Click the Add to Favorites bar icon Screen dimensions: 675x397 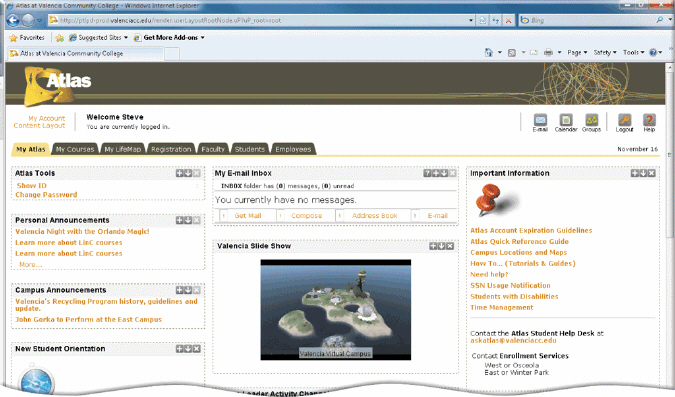pos(59,38)
